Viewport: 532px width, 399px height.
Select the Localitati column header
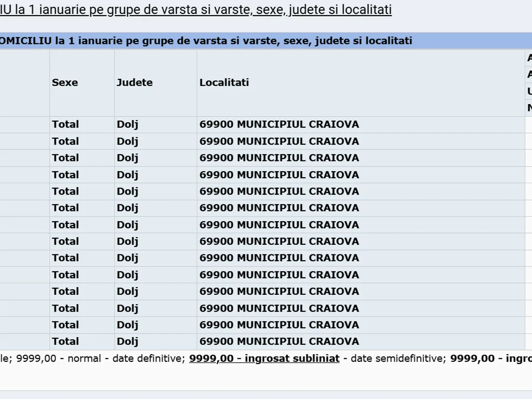pos(224,82)
